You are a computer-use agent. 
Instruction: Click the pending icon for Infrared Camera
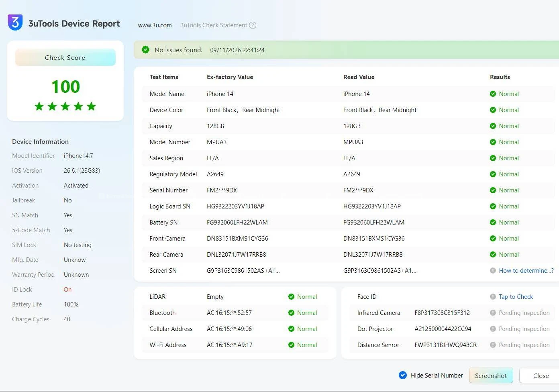coord(493,313)
